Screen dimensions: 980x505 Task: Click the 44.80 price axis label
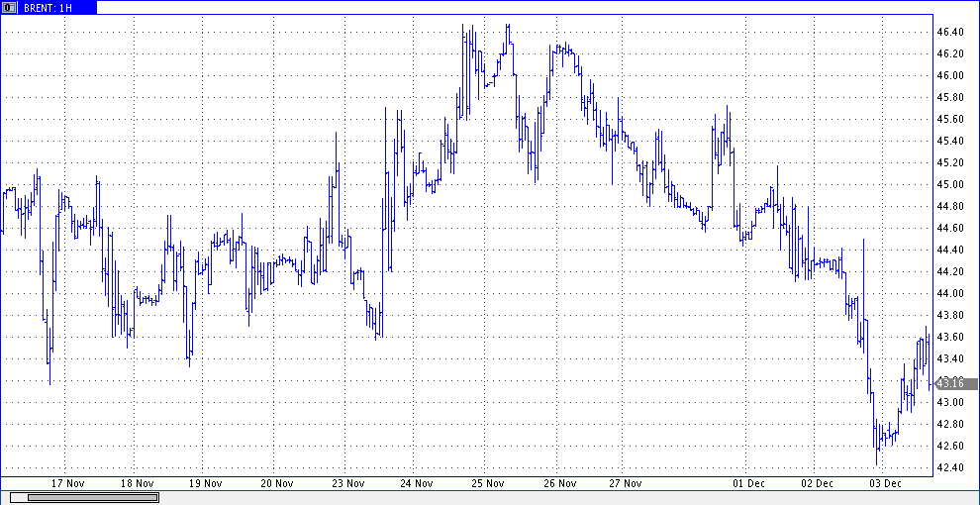tap(948, 206)
